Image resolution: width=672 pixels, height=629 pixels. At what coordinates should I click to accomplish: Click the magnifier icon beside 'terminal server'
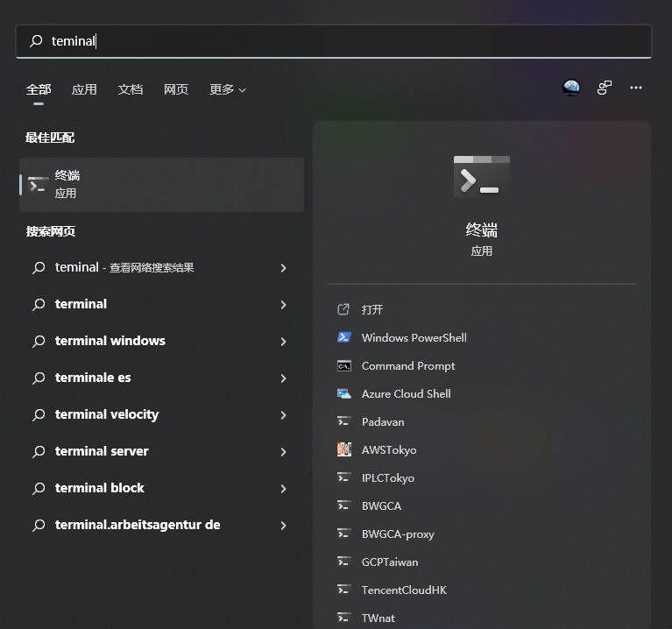tap(39, 452)
